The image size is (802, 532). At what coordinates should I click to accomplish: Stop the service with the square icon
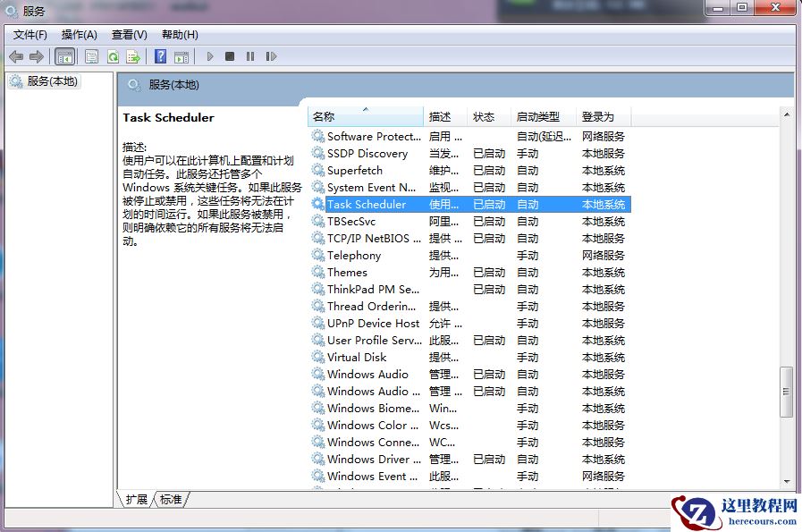[230, 56]
